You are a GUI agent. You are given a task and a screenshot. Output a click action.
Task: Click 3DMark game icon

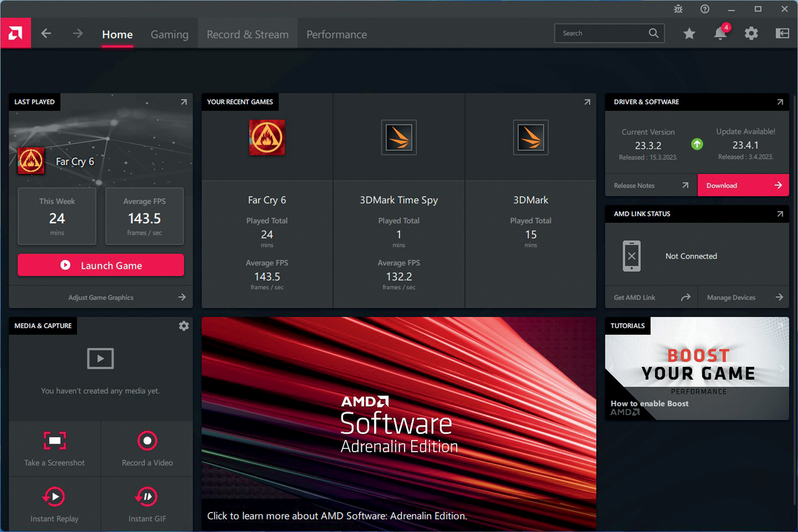point(531,137)
